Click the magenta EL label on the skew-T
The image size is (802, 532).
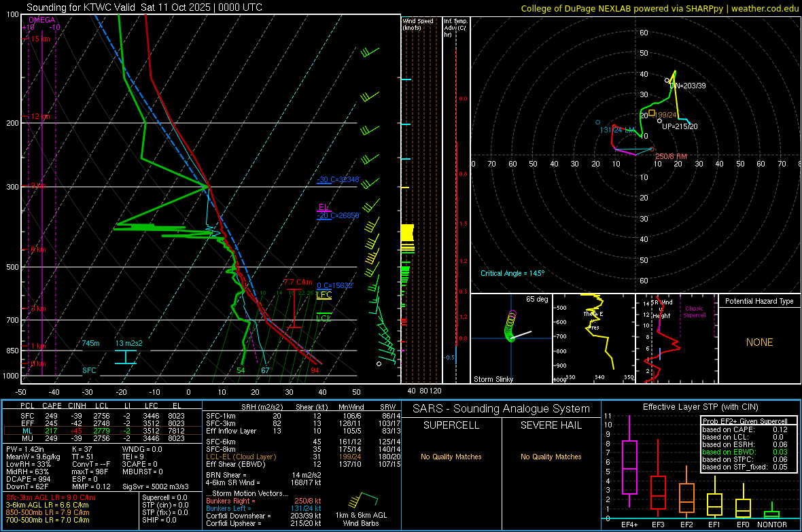(324, 207)
